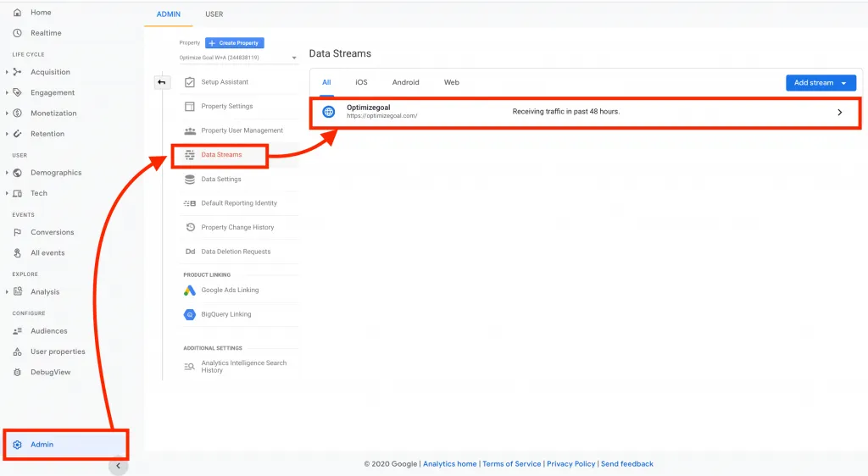Click the Optimizegoal web stream globe icon
Screen dimensions: 868x476
329,112
